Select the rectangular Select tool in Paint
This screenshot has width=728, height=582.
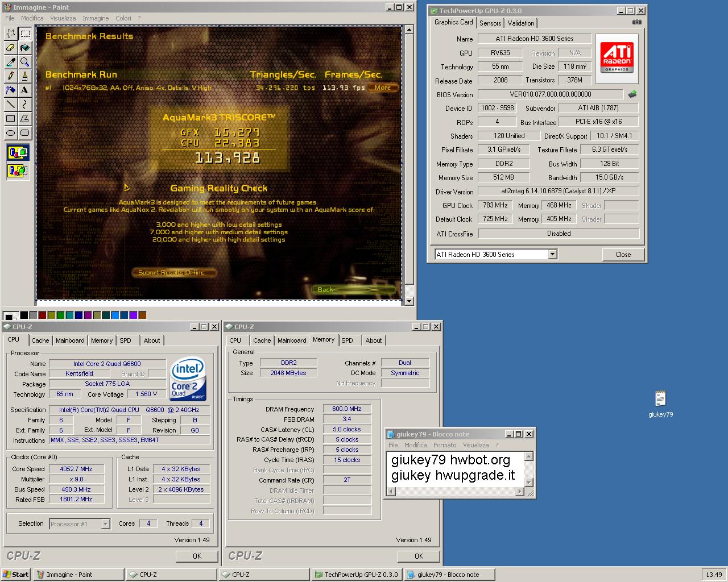point(25,34)
